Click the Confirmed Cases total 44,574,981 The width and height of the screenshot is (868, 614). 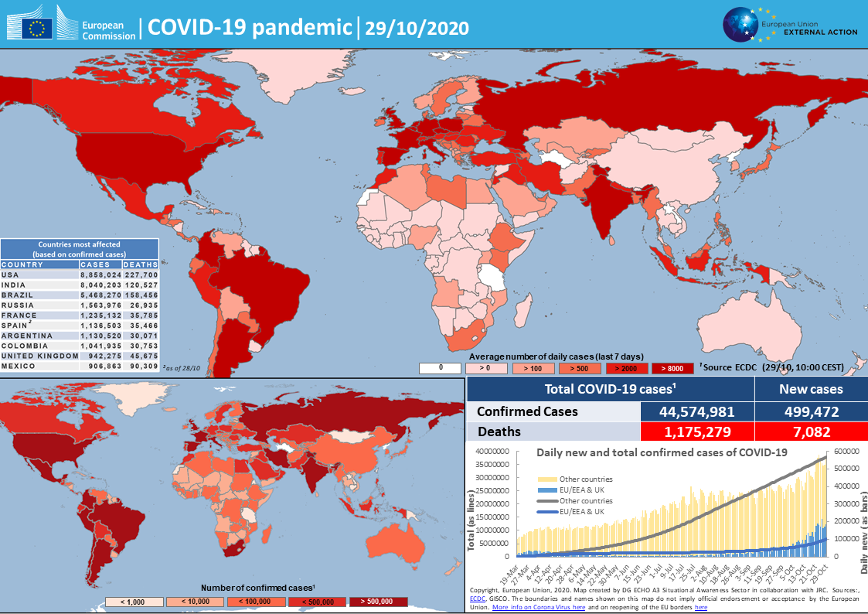point(697,411)
